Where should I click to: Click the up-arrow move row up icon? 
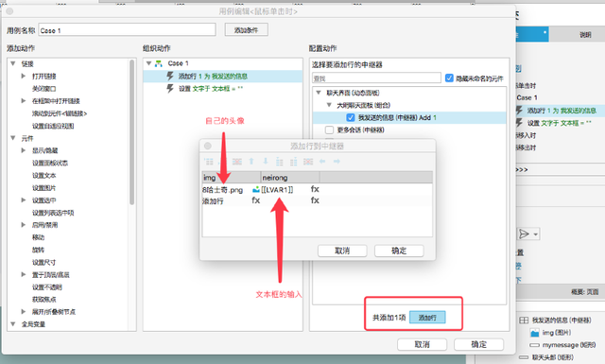coord(251,162)
